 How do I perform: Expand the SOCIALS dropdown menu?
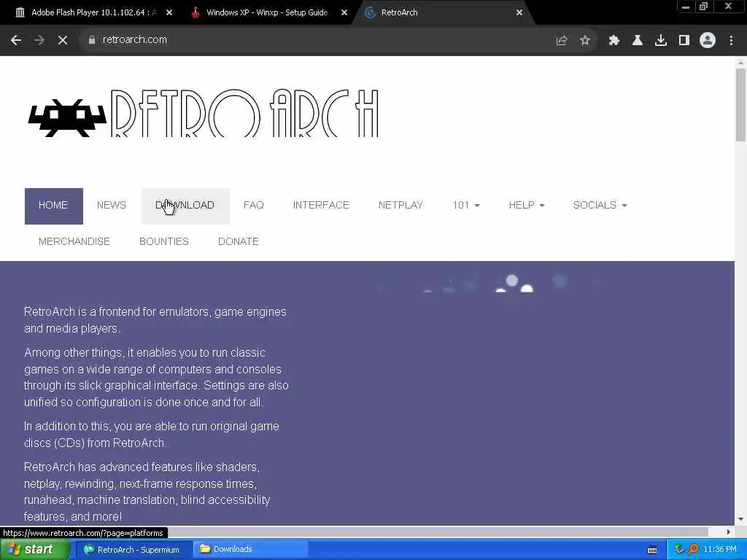point(600,205)
